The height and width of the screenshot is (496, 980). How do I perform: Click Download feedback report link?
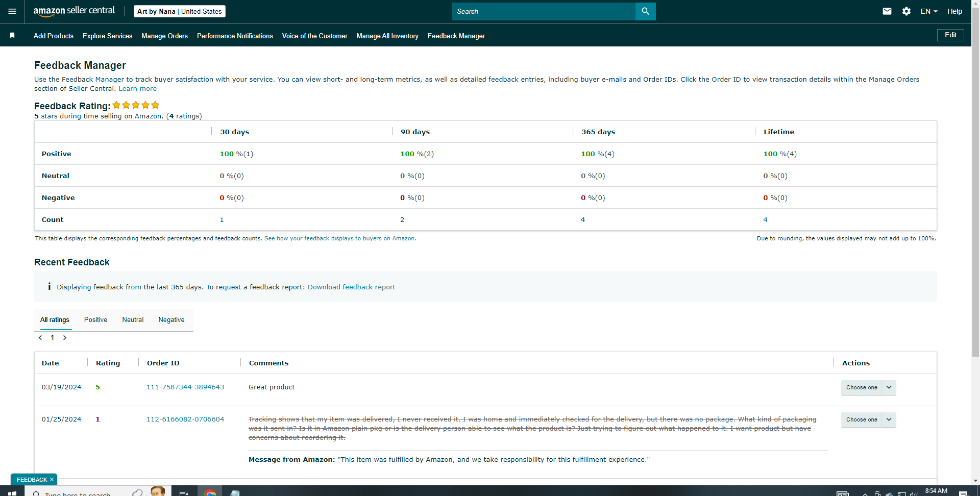pyautogui.click(x=352, y=287)
